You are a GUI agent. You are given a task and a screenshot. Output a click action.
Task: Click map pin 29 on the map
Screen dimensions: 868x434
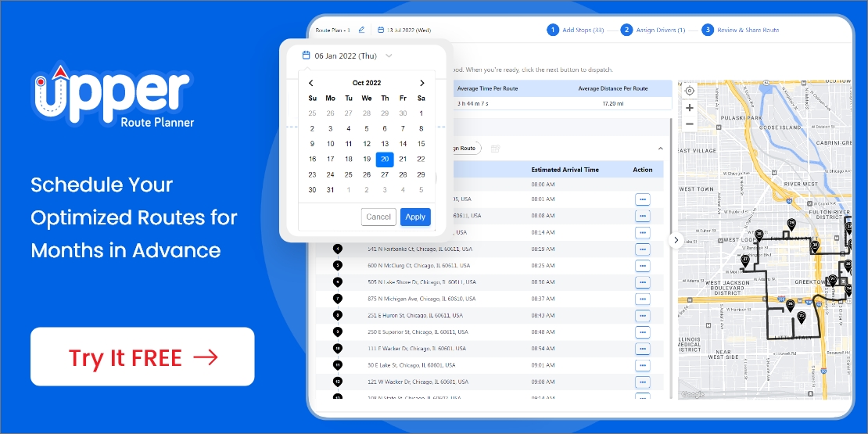(791, 224)
